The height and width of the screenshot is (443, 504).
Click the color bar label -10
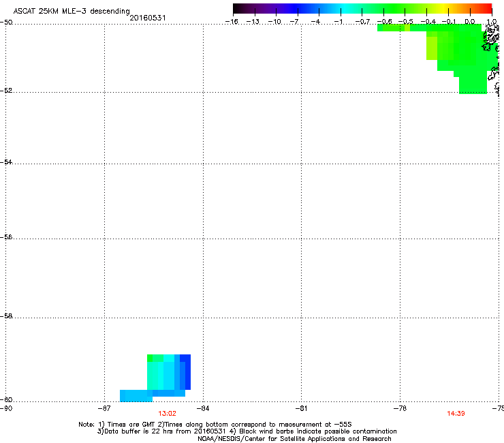point(274,22)
